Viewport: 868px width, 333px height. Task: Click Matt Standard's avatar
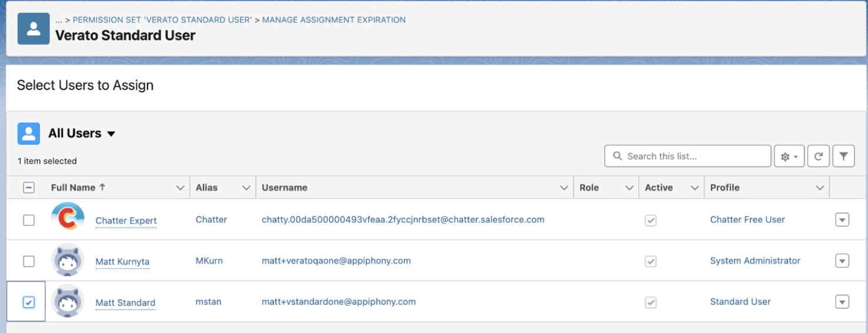(68, 301)
